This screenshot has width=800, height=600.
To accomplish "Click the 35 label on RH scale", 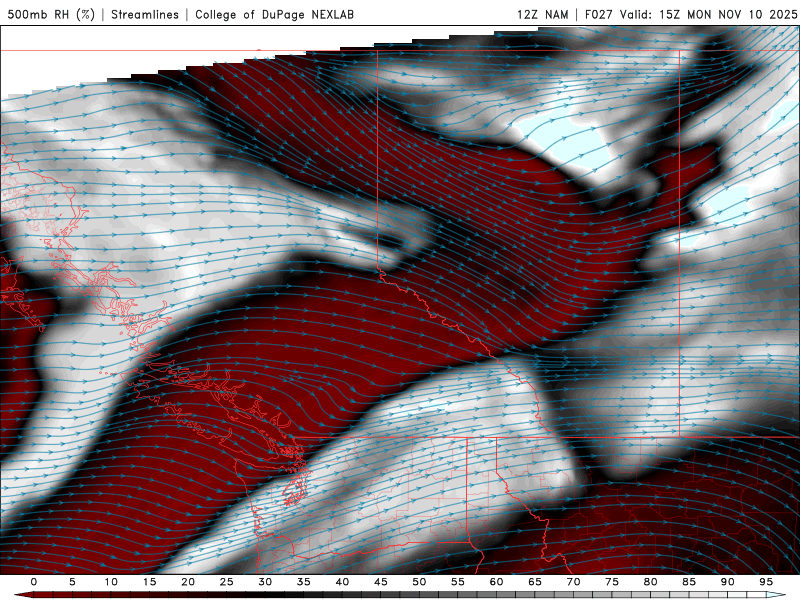I will point(304,582).
